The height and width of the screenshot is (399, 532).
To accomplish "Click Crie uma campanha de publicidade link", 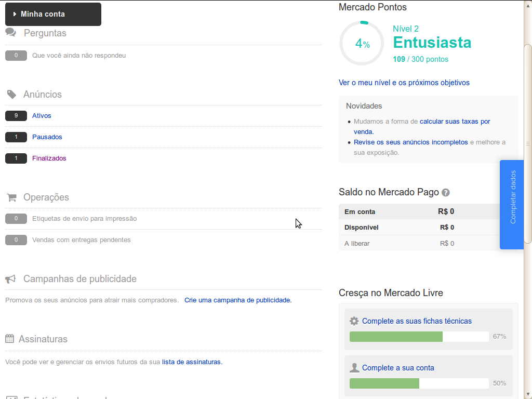I will [x=238, y=300].
